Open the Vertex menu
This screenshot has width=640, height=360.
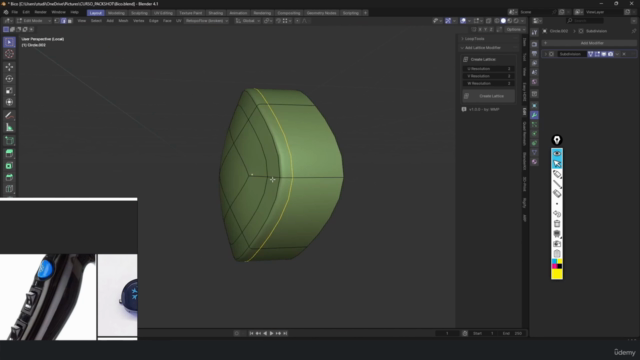coord(139,21)
